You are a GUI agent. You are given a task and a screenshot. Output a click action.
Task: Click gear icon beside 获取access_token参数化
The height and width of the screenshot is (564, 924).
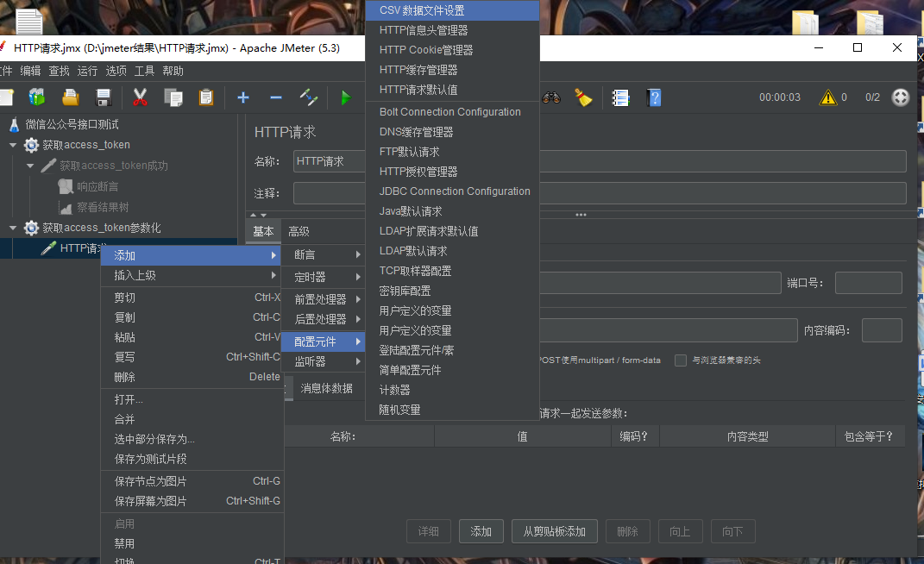[31, 228]
